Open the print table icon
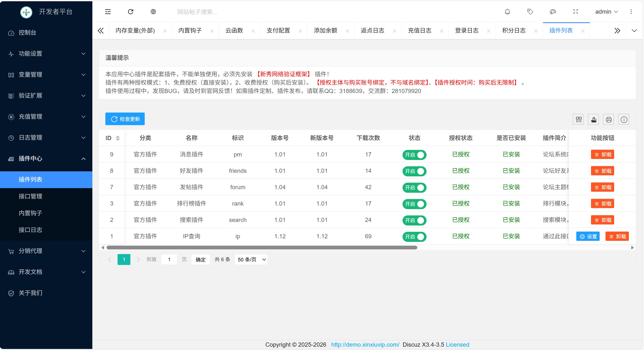The image size is (644, 350). pos(608,119)
